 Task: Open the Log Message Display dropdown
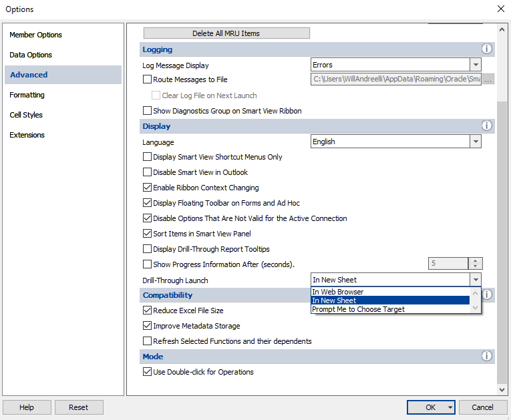[475, 65]
